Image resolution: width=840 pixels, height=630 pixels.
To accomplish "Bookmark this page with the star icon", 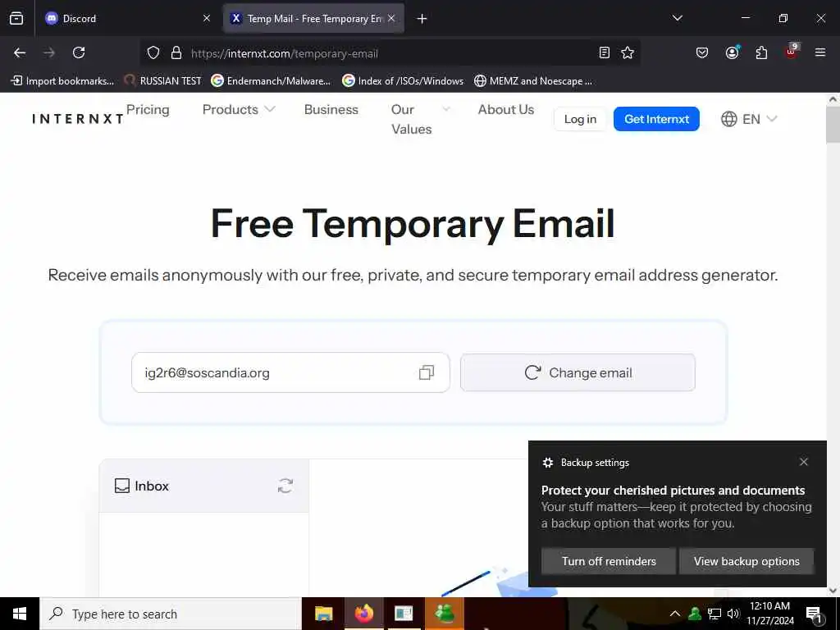I will point(628,52).
